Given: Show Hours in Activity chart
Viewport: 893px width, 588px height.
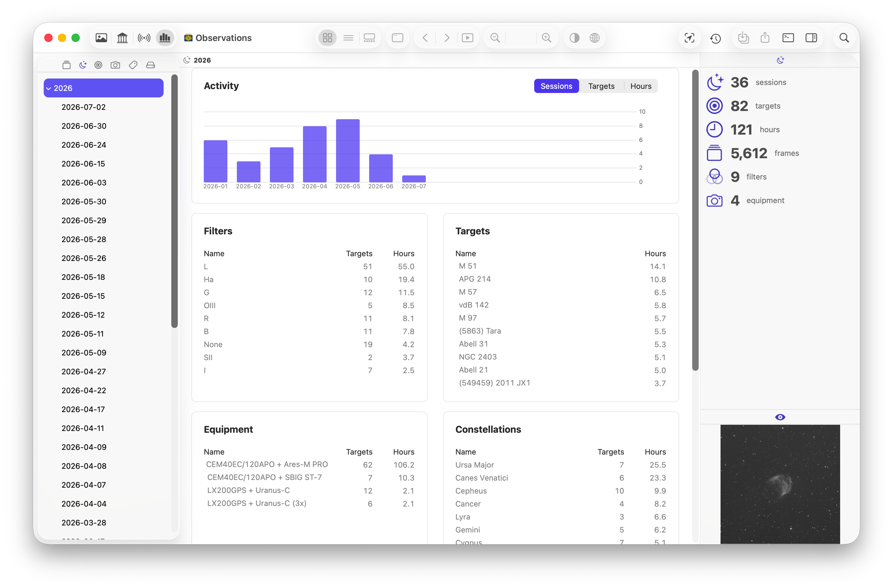Looking at the screenshot, I should tap(641, 86).
